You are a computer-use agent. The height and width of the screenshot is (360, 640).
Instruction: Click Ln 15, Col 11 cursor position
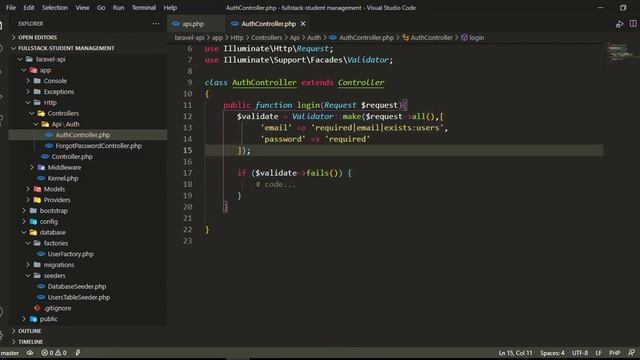click(x=515, y=353)
